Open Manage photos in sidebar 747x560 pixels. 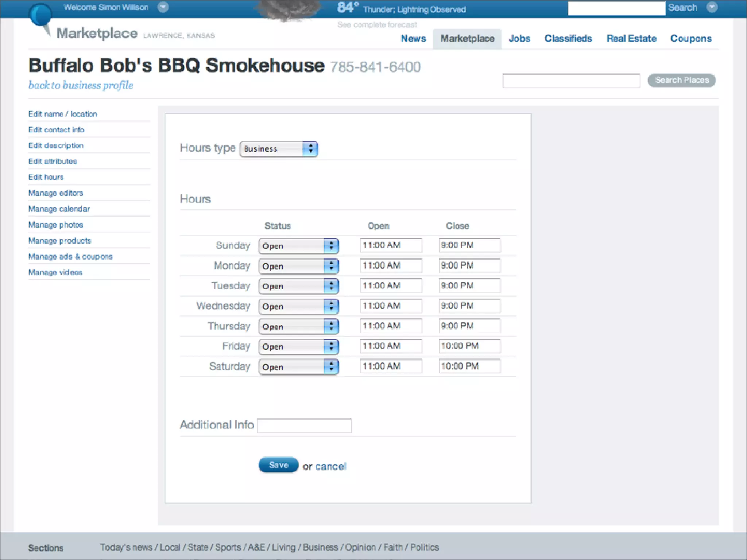click(56, 225)
